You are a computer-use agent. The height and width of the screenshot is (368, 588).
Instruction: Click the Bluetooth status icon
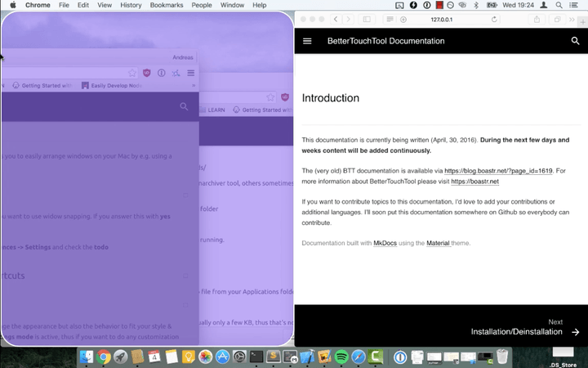click(x=476, y=5)
